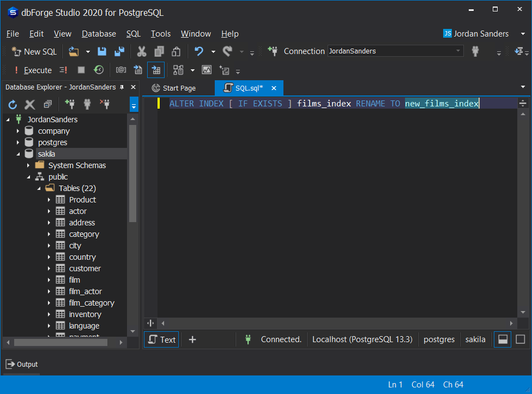Click the Execute current statement icon

pos(63,70)
